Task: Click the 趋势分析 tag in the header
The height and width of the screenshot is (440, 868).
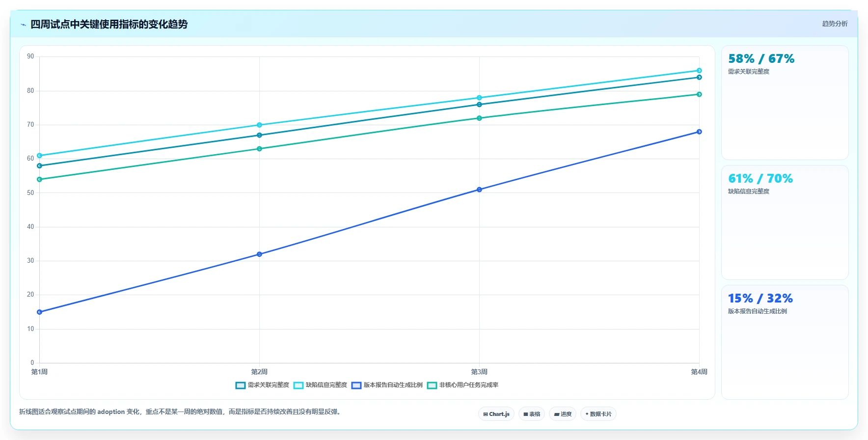Action: [x=835, y=24]
